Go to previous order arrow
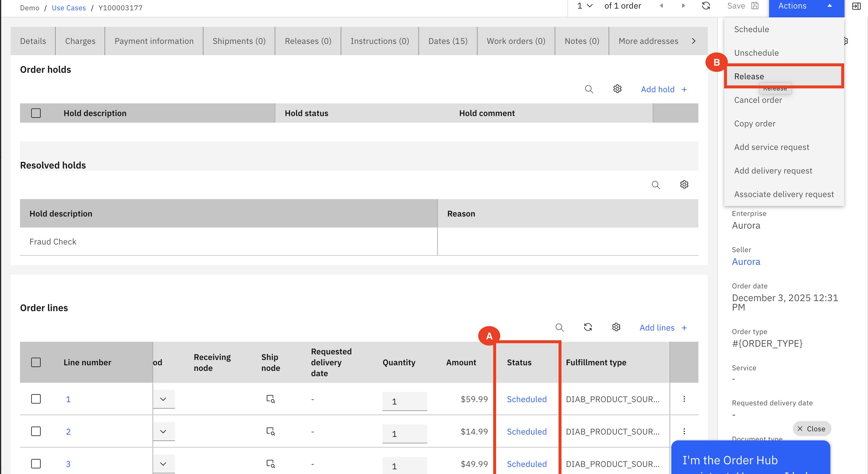The width and height of the screenshot is (868, 474). [661, 6]
